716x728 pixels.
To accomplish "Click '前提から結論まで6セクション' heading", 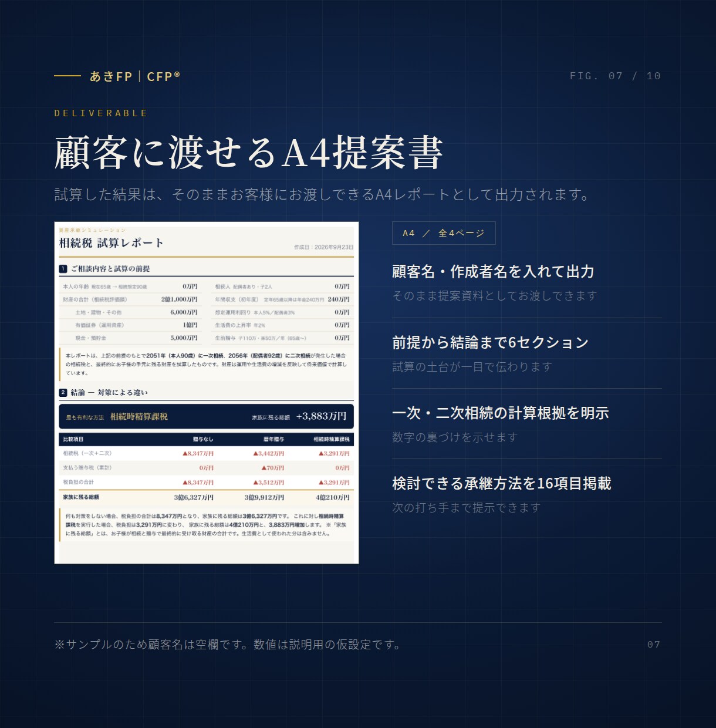I will point(490,343).
